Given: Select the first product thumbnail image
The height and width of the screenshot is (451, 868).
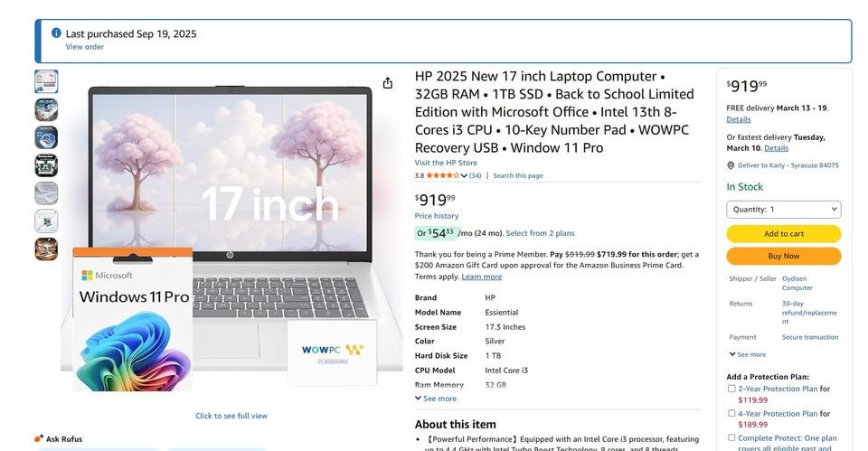Looking at the screenshot, I should tap(46, 82).
